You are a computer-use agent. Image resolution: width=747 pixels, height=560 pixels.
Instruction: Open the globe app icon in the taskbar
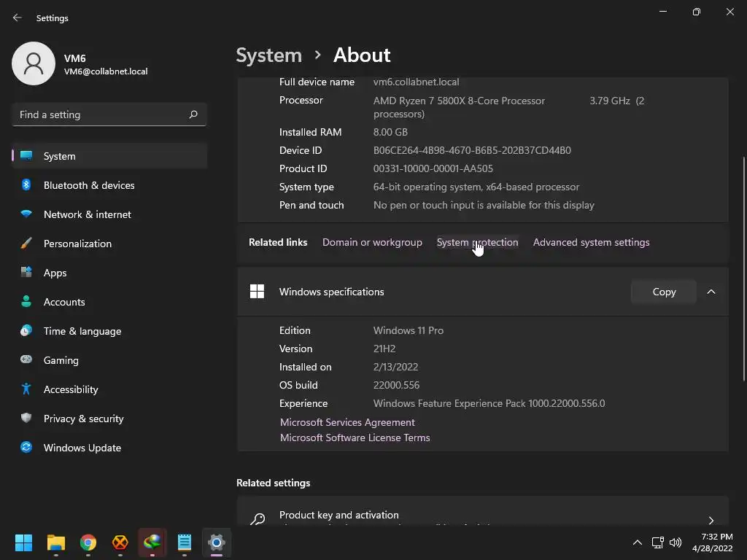(152, 542)
